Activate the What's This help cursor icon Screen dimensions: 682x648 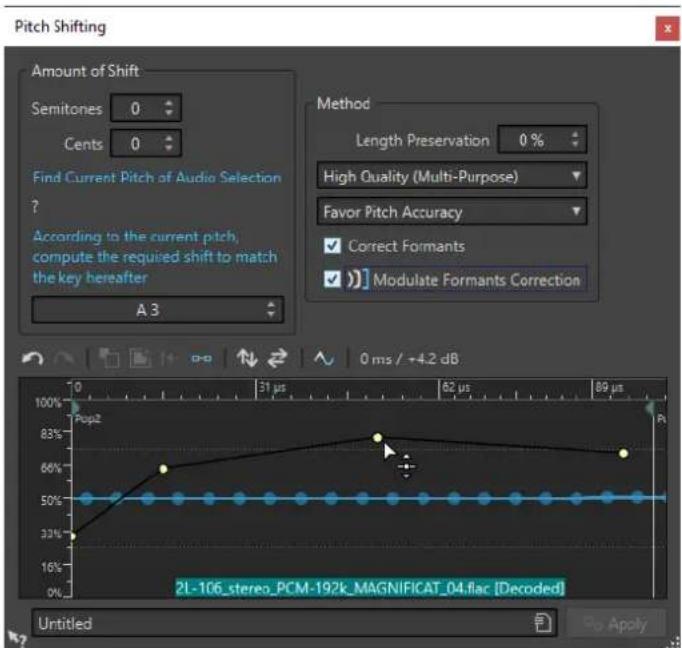pyautogui.click(x=17, y=638)
